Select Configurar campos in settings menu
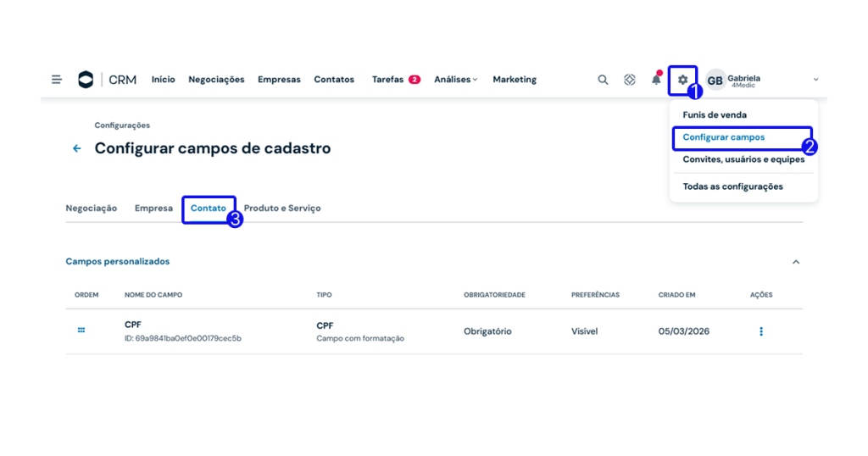This screenshot has width=868, height=456. pyautogui.click(x=724, y=137)
